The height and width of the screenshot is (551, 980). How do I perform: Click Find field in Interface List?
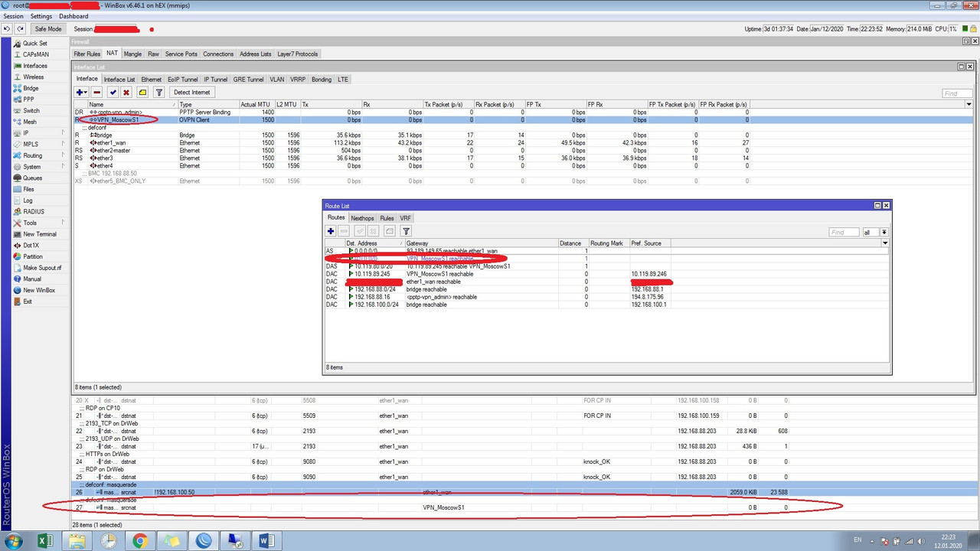(x=959, y=93)
